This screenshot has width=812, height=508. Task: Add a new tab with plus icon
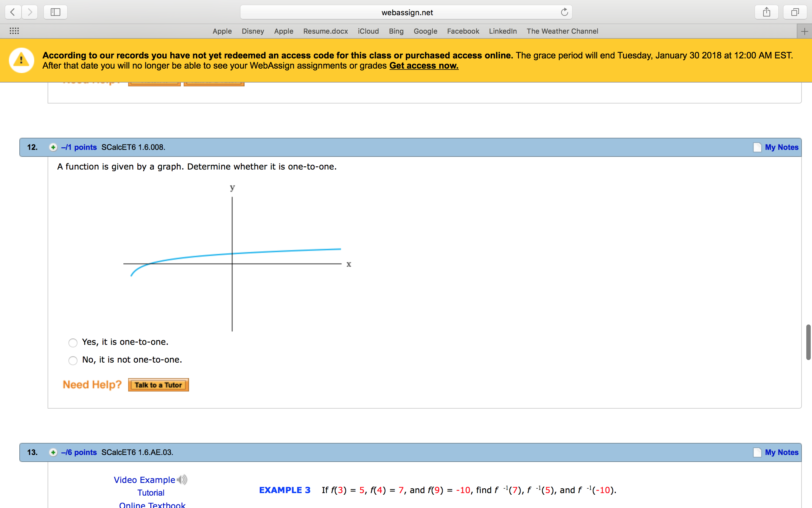pos(804,31)
